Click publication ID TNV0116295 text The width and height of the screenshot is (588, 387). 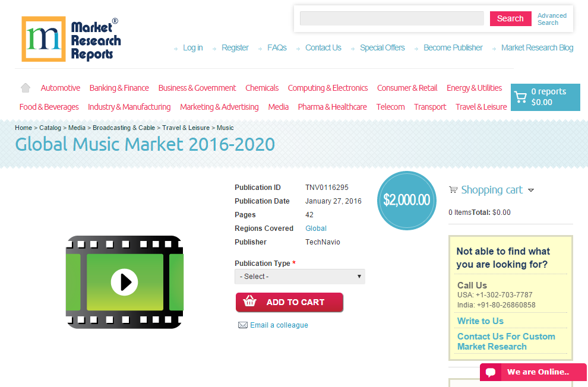tap(327, 188)
